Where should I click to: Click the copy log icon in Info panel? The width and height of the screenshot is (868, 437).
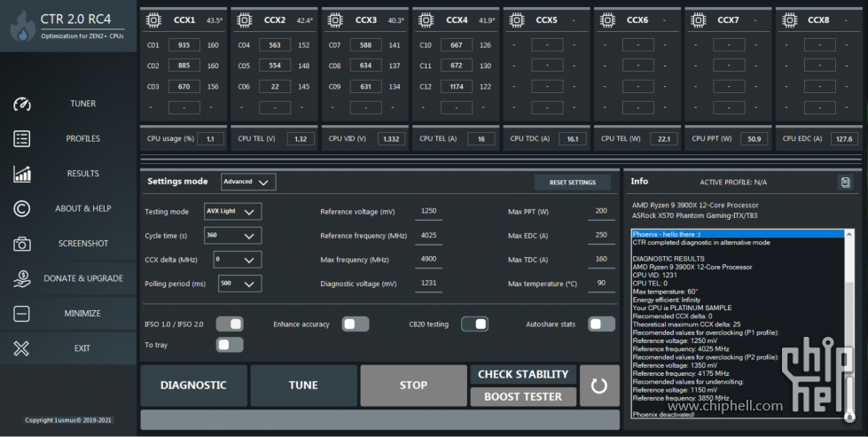coord(845,182)
